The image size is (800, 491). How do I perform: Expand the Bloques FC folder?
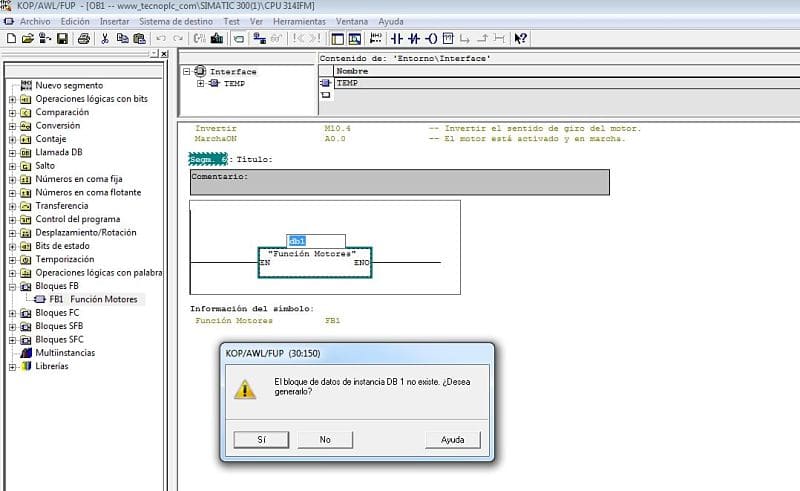pos(12,313)
